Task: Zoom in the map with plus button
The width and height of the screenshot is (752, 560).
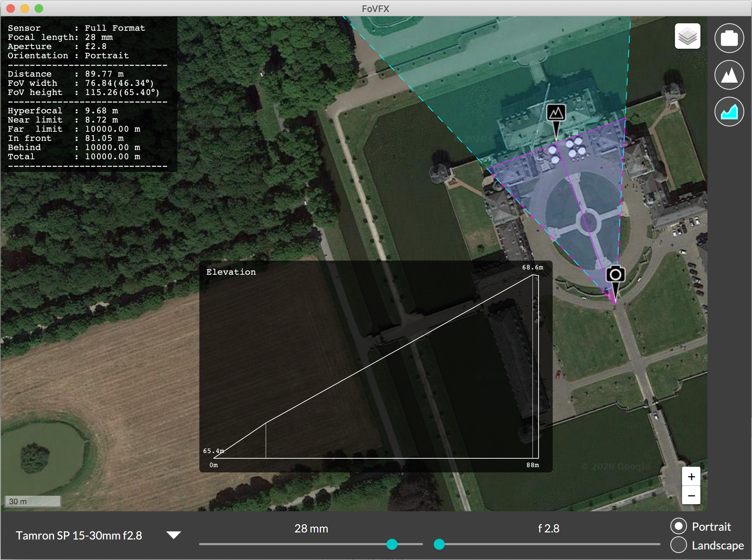Action: click(691, 477)
